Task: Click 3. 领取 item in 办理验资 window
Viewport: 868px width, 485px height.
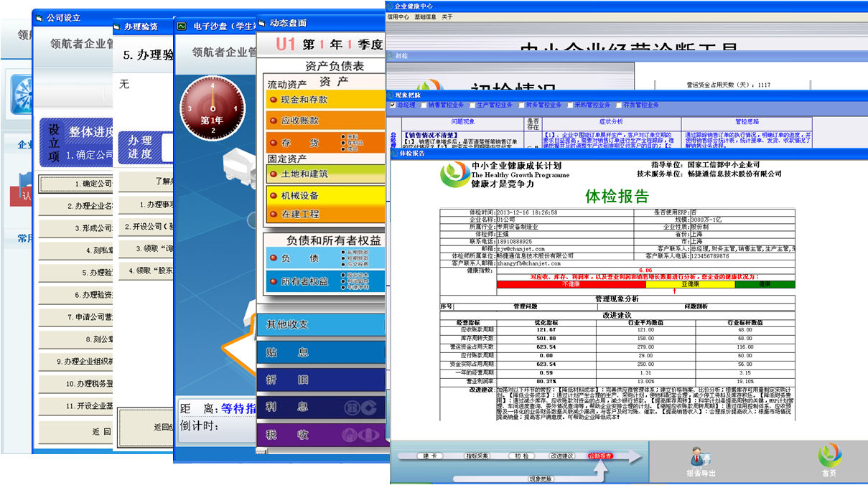Action: (x=146, y=248)
